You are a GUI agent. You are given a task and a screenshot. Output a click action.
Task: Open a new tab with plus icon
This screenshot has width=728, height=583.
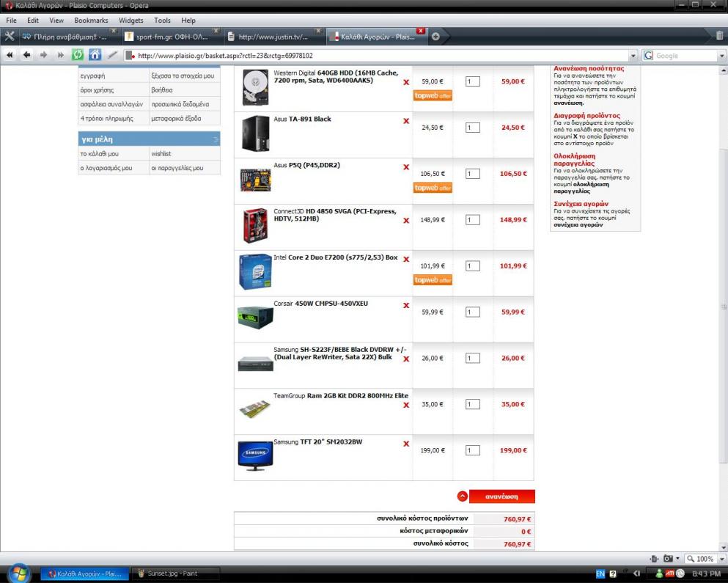435,36
